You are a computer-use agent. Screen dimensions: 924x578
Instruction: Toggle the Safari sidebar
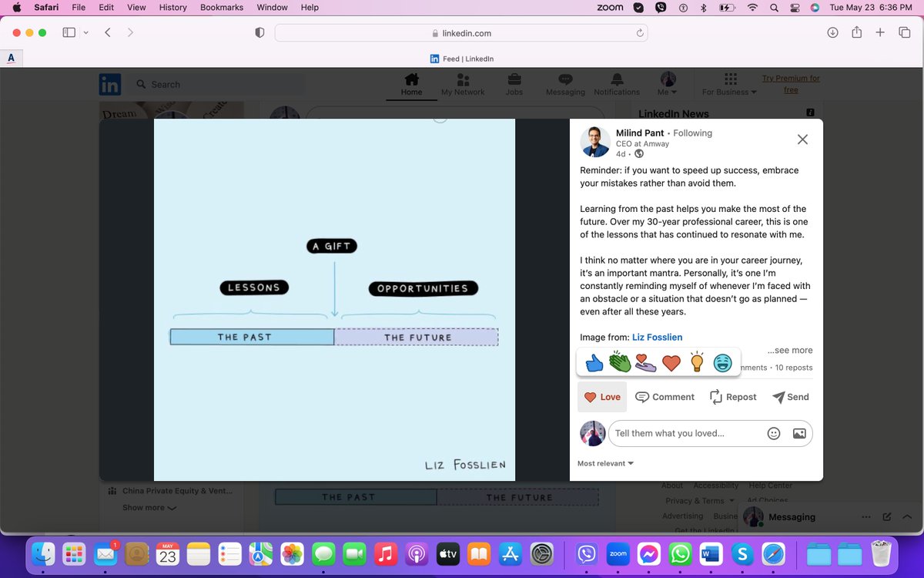click(x=69, y=32)
